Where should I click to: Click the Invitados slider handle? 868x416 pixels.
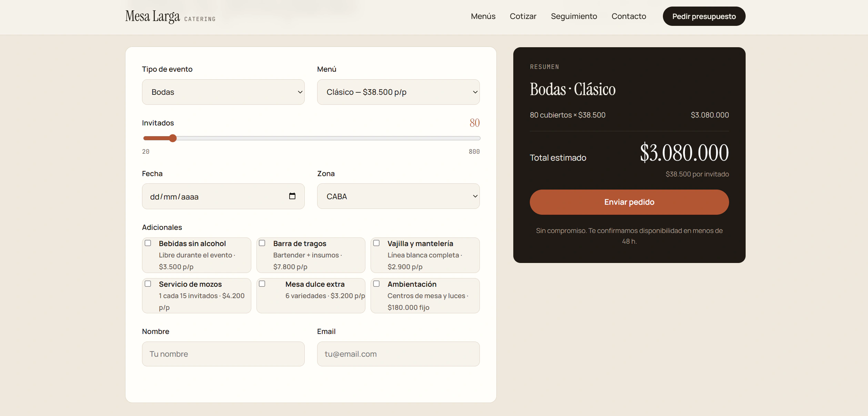(173, 138)
